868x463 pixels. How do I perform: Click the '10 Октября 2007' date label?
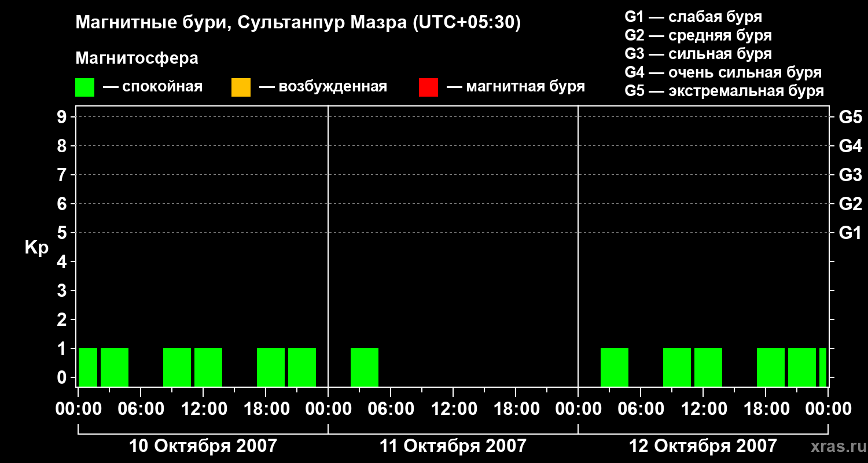pyautogui.click(x=203, y=446)
